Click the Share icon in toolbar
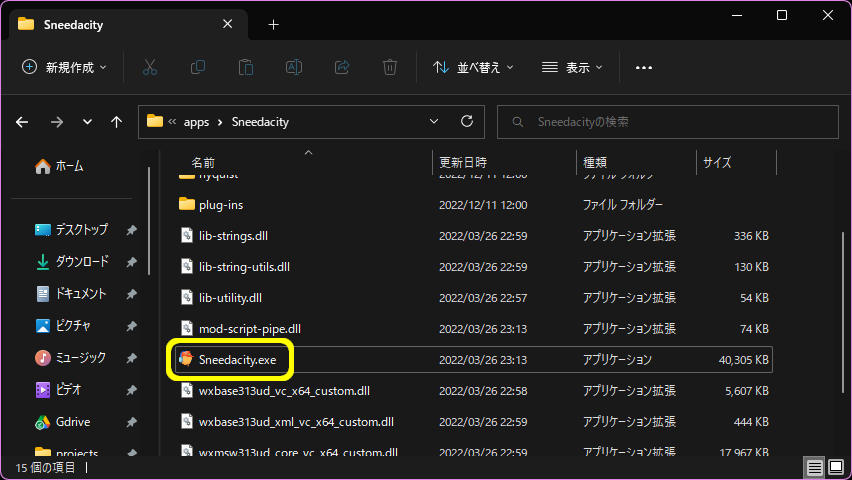This screenshot has width=852, height=480. point(342,67)
